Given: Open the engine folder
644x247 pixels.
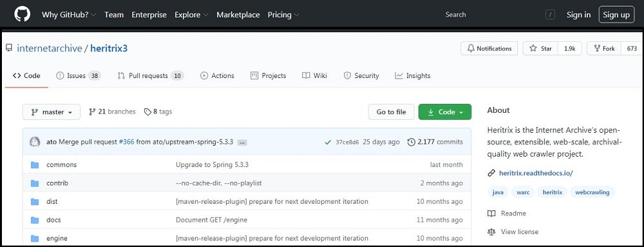Looking at the screenshot, I should 57,239.
